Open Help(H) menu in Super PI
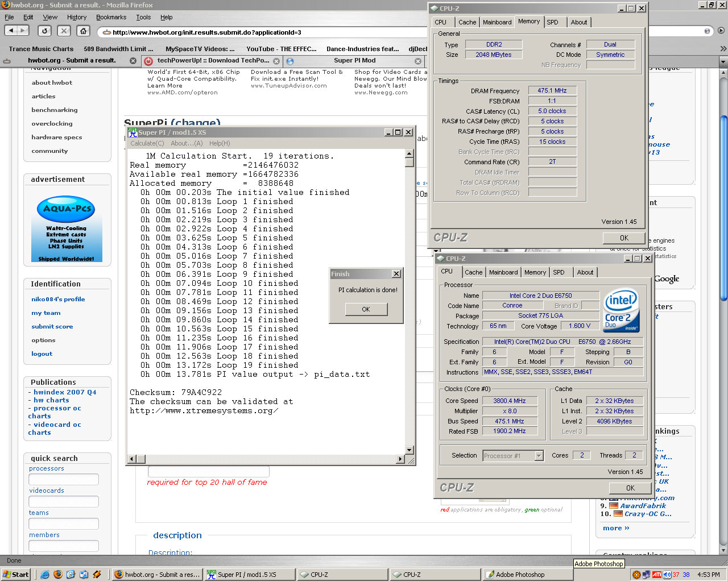Image resolution: width=728 pixels, height=582 pixels. tap(220, 143)
